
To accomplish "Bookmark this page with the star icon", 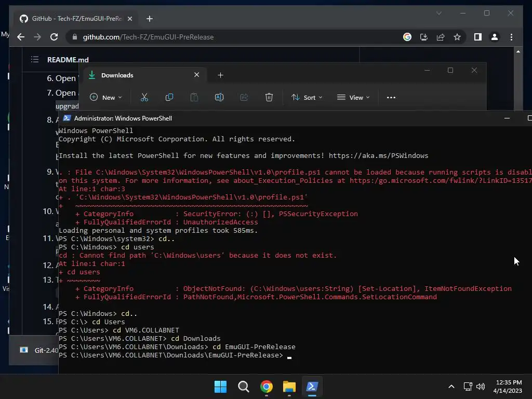I will [457, 37].
